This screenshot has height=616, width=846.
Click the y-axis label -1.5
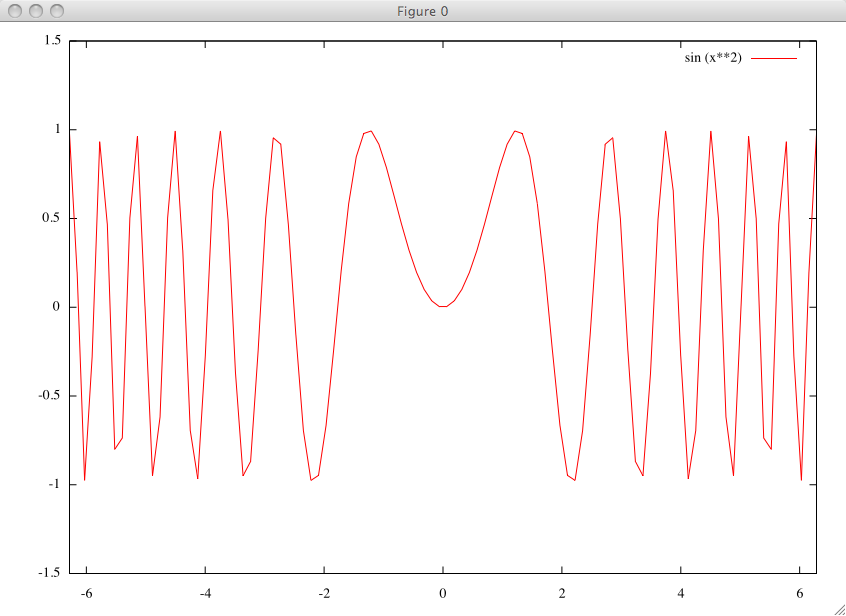(50, 573)
